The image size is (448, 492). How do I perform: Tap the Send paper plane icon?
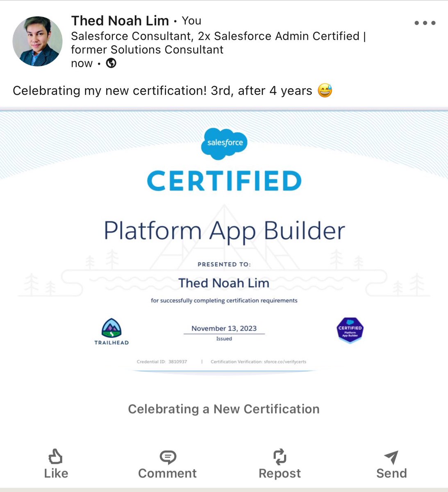click(391, 457)
